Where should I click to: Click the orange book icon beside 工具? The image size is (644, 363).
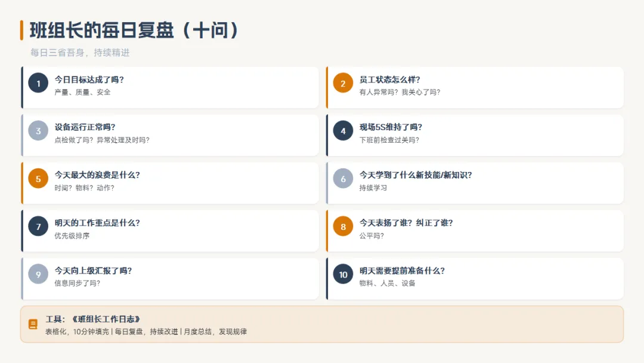pyautogui.click(x=33, y=324)
